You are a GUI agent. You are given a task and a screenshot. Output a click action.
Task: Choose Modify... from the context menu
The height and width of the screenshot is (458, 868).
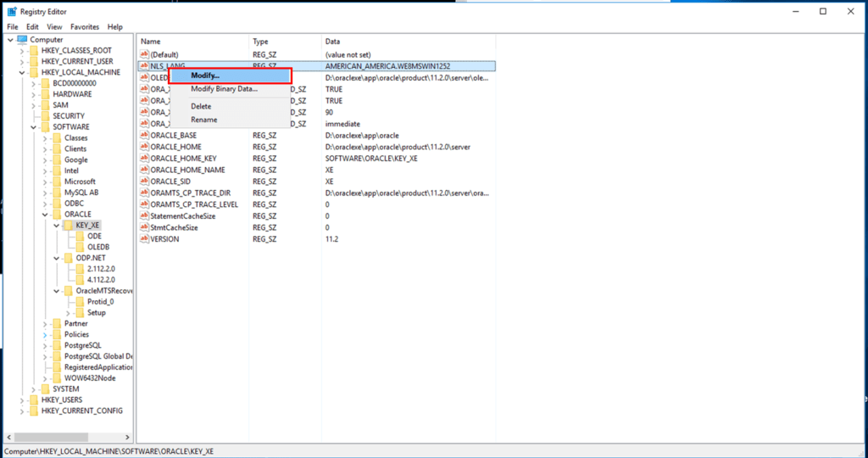pyautogui.click(x=205, y=76)
